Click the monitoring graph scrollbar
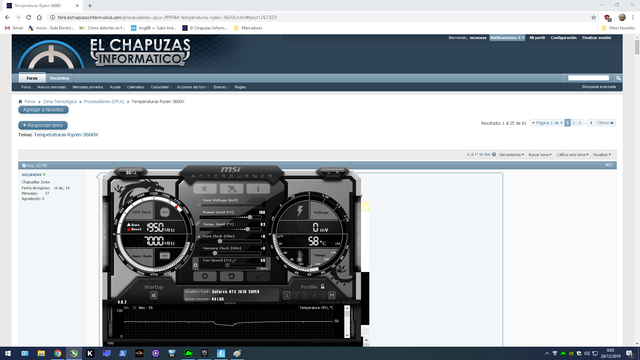 pos(347,321)
